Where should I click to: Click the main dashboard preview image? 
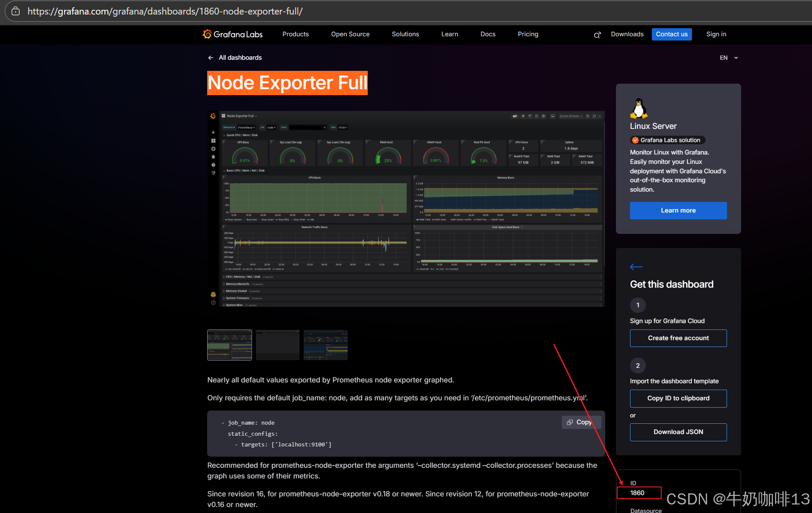(x=406, y=209)
